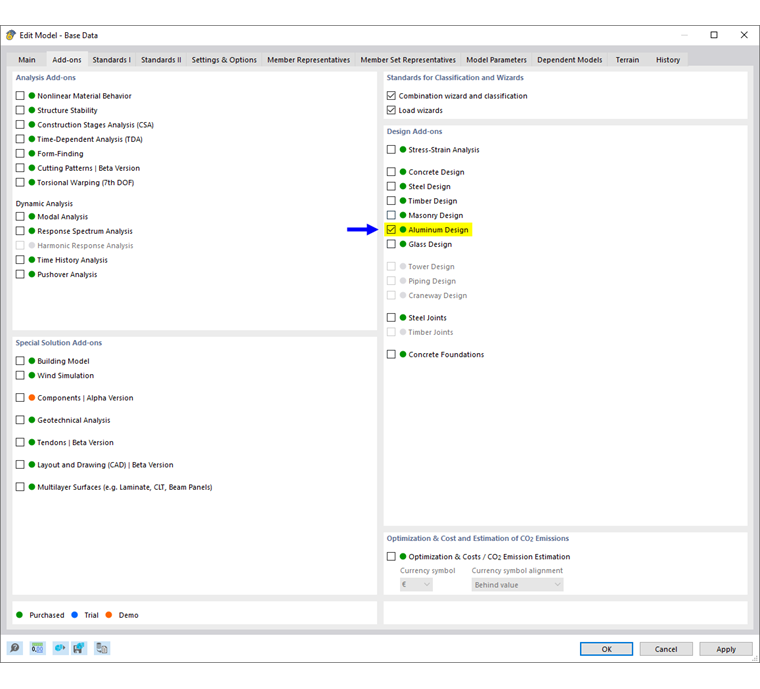
Task: Enable Torsional Warping (7th DOF)
Action: 20,182
